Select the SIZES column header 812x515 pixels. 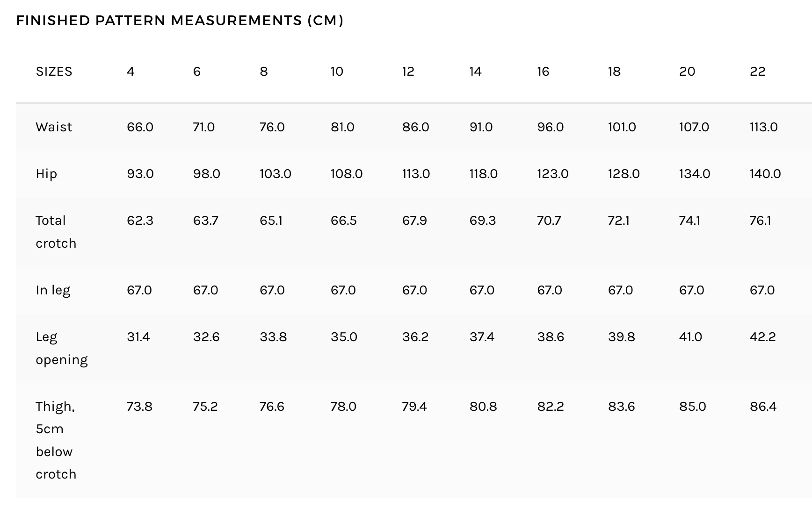pos(54,72)
